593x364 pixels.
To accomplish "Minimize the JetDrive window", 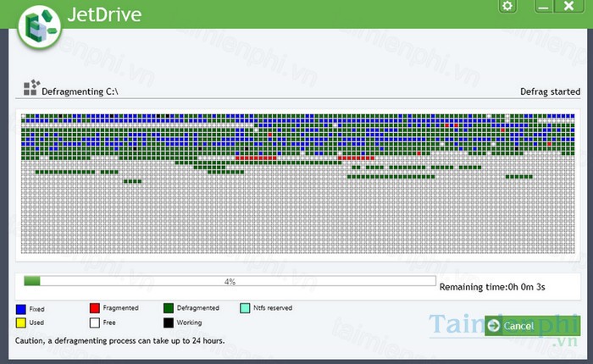I will pyautogui.click(x=544, y=6).
